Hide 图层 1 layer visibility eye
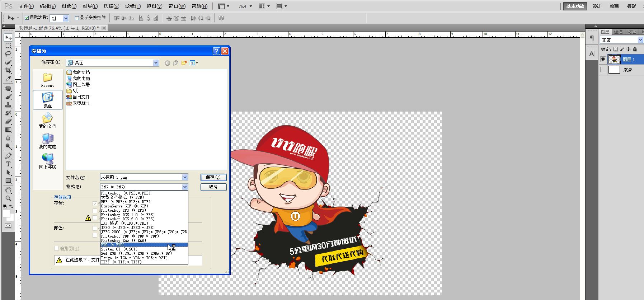644x300 pixels. pyautogui.click(x=603, y=59)
